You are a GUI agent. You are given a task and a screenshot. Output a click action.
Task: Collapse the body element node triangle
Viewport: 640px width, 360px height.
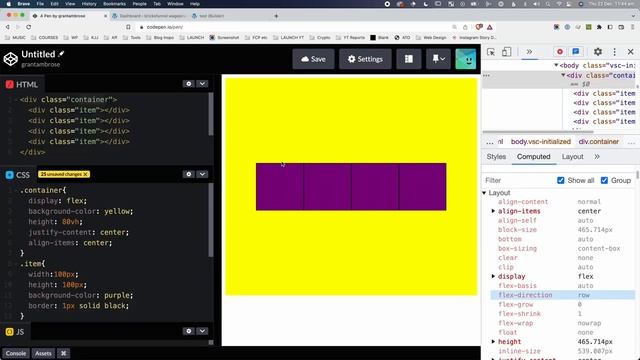[x=556, y=65]
